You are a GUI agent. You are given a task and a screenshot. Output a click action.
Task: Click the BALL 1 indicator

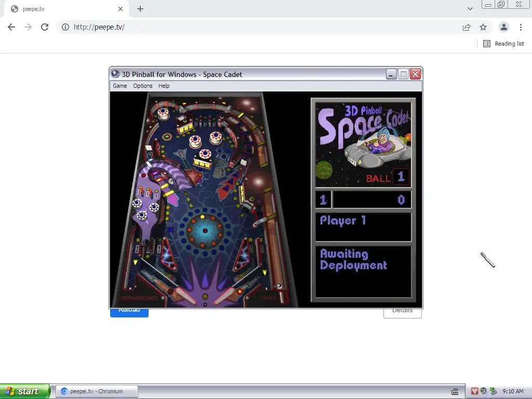[x=388, y=177]
